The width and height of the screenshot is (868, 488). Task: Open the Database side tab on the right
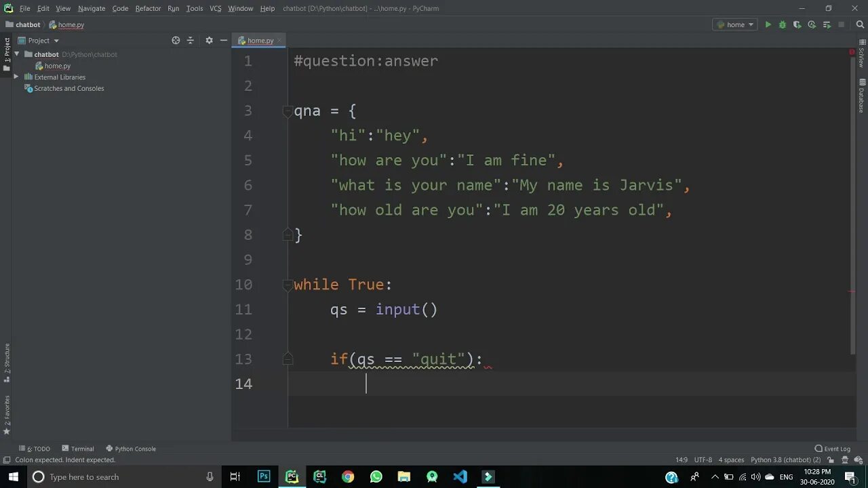coord(861,96)
